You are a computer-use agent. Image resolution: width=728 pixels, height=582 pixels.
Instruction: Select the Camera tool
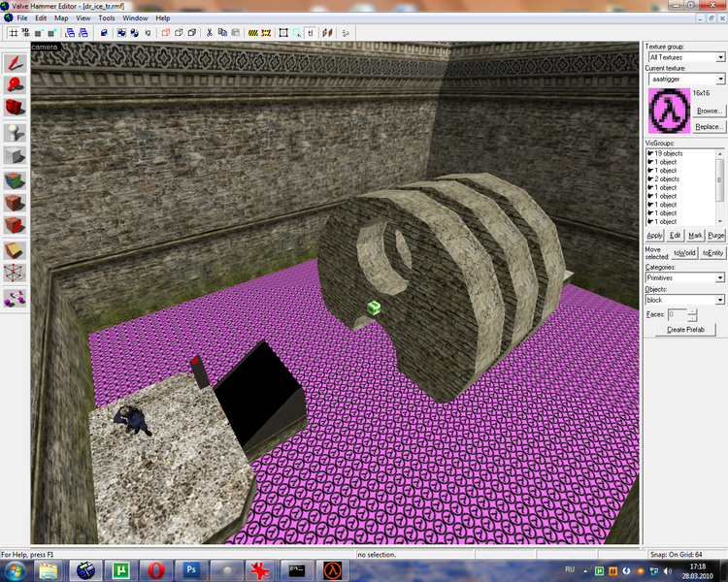pos(15,108)
